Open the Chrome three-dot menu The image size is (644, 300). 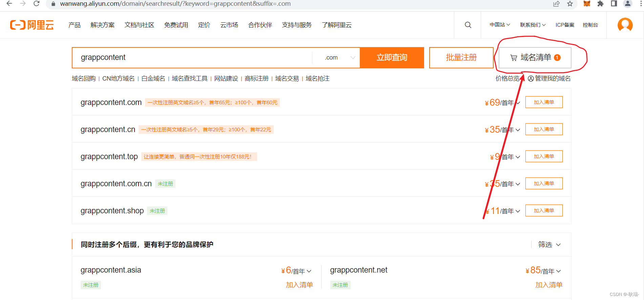[640, 4]
